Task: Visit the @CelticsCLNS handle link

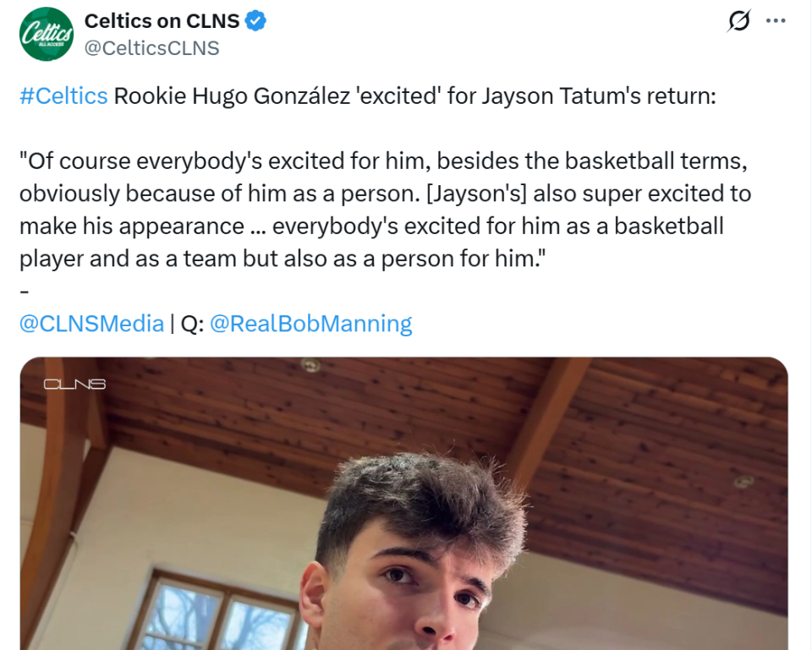Action: 151,48
